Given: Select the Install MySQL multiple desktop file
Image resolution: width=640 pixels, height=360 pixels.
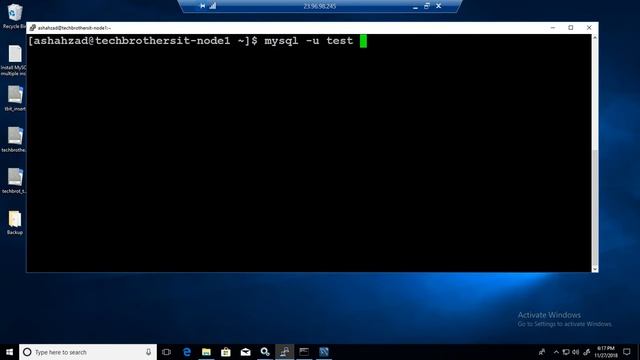Looking at the screenshot, I should tap(14, 60).
